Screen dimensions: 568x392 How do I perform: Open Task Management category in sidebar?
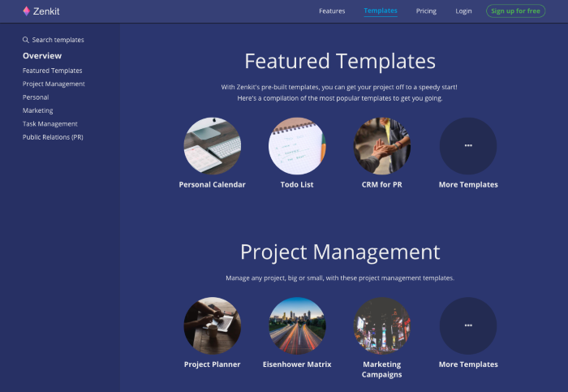point(50,124)
